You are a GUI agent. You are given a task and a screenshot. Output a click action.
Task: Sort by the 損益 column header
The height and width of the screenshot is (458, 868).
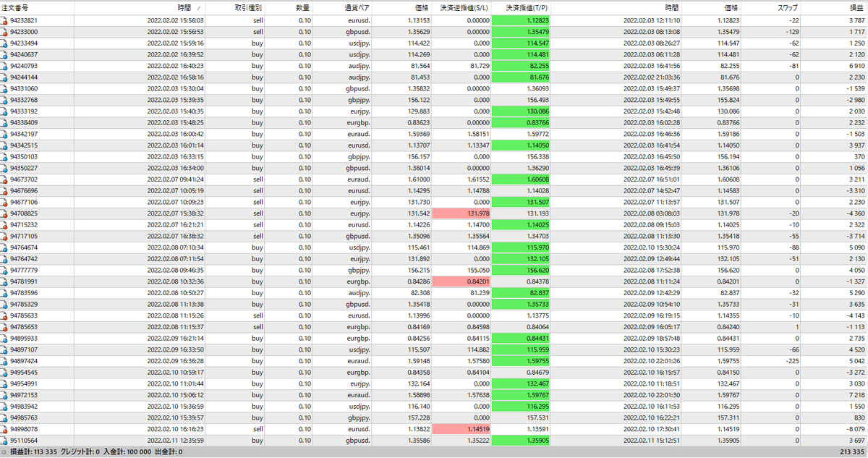coord(857,7)
